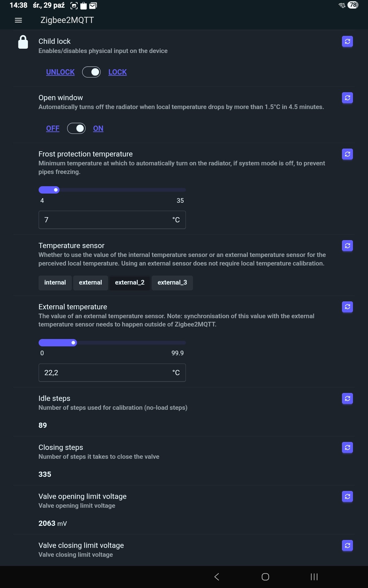Choose the external_2 sensor option
This screenshot has height=588, width=368.
(x=130, y=283)
